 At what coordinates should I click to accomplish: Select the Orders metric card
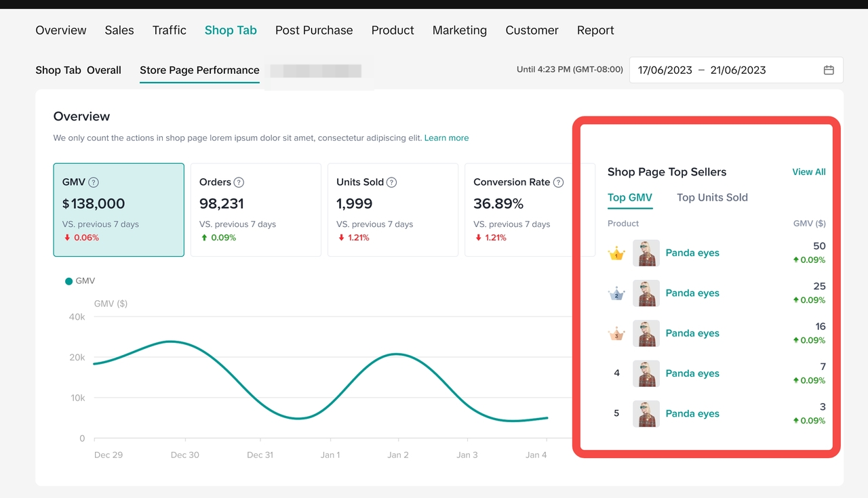[256, 210]
